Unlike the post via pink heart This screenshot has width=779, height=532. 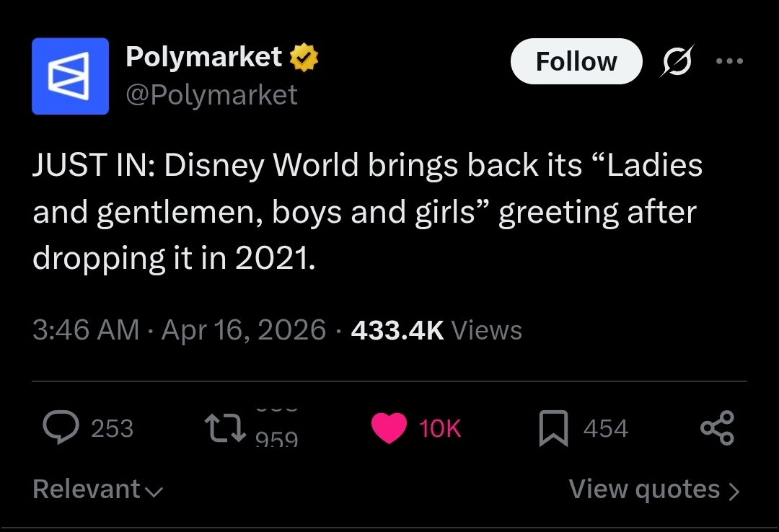point(389,427)
